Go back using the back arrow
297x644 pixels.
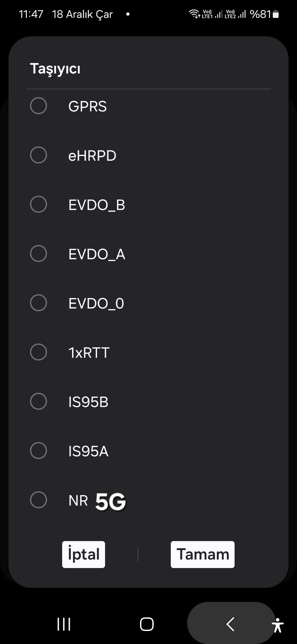click(230, 624)
